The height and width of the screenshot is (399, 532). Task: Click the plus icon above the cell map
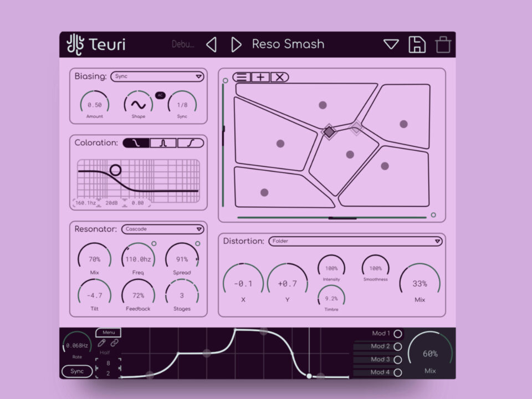click(x=260, y=77)
